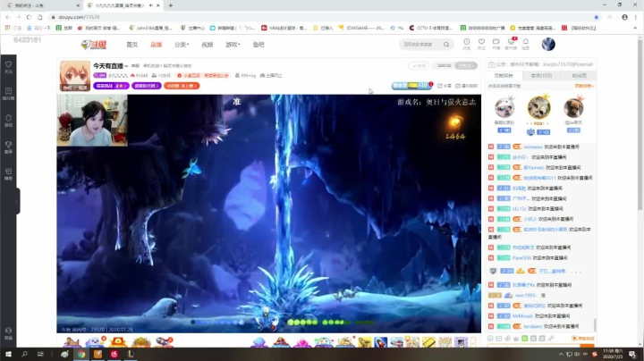Click the purple first tag button under title
This screenshot has height=361, width=644.
(111, 86)
